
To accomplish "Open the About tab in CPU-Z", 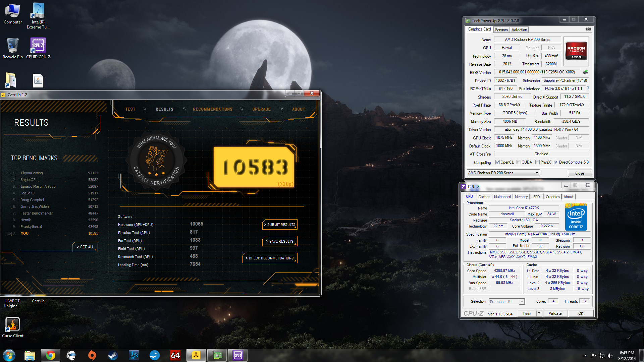I will [569, 197].
